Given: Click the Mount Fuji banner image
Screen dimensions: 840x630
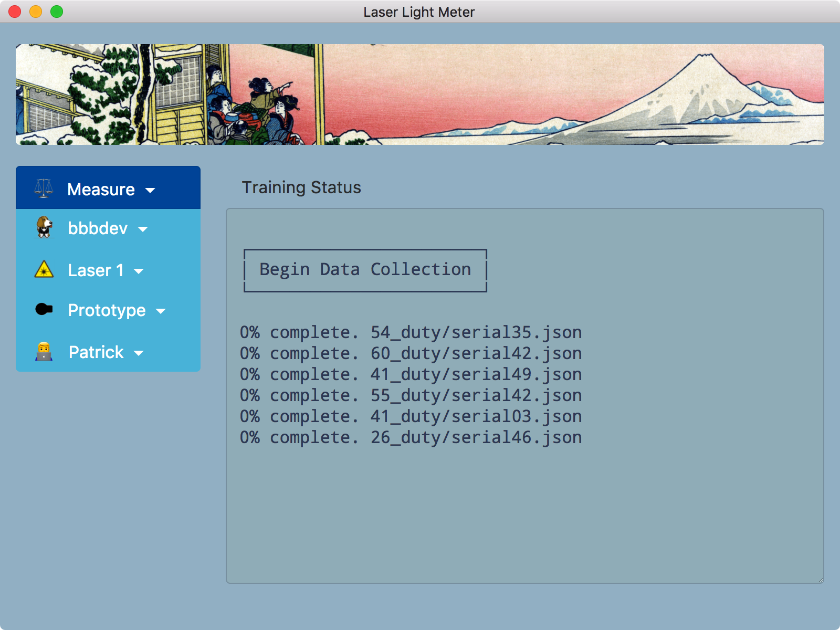Looking at the screenshot, I should click(x=420, y=94).
